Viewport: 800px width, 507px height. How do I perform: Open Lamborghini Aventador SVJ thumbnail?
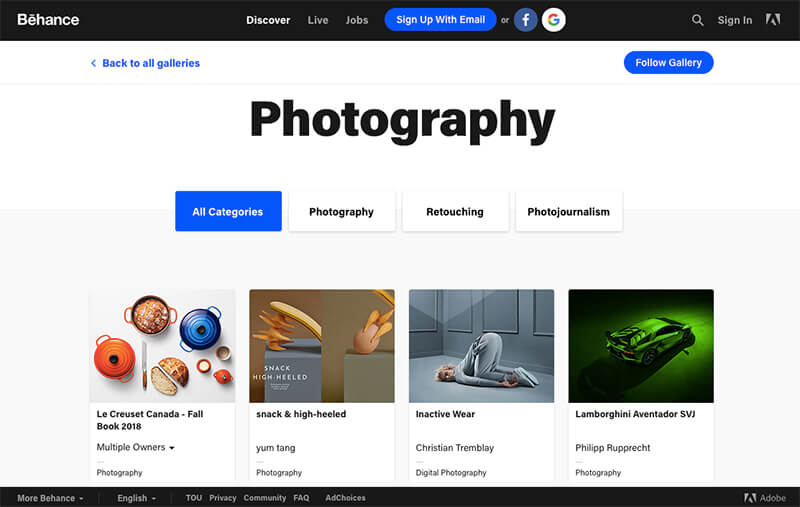[x=641, y=346]
